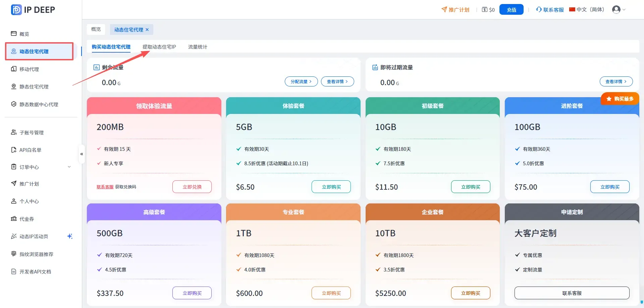Click the 个人中心 person icon
Viewport: 644px width, 308px height.
[14, 201]
